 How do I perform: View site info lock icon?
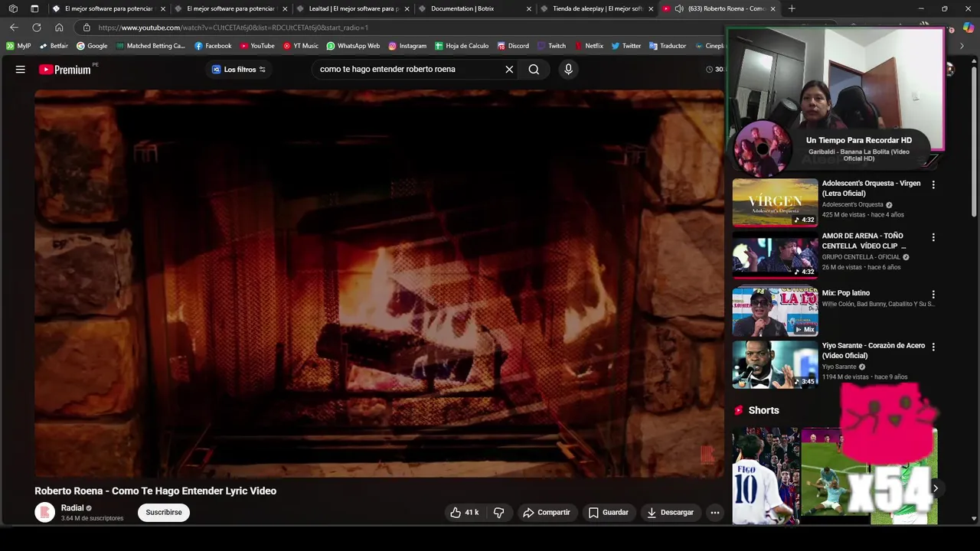click(x=87, y=28)
